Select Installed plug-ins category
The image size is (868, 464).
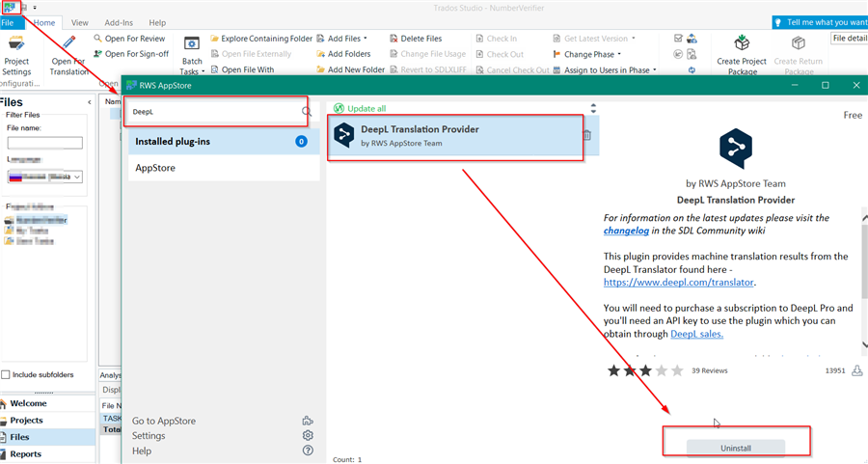(x=224, y=142)
